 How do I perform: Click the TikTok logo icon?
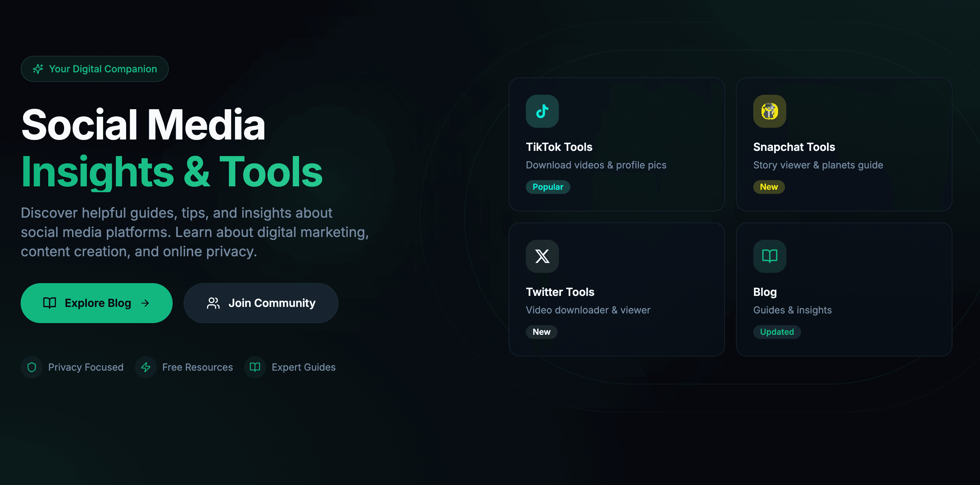pyautogui.click(x=542, y=111)
